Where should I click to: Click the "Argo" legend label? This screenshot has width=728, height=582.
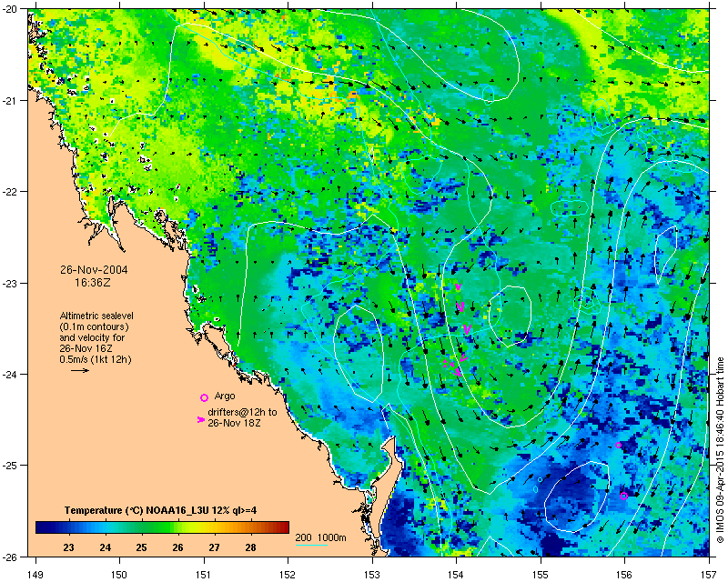click(225, 396)
